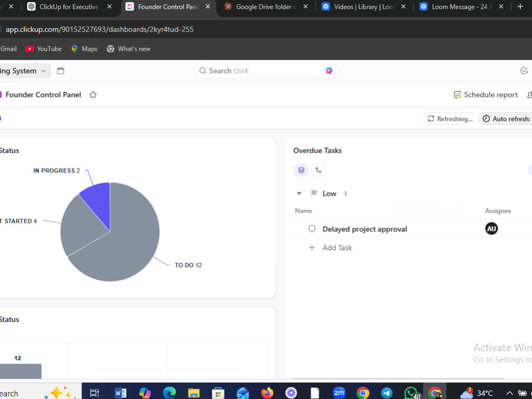
Task: Switch to Videos Library Loom tab
Action: tap(364, 7)
